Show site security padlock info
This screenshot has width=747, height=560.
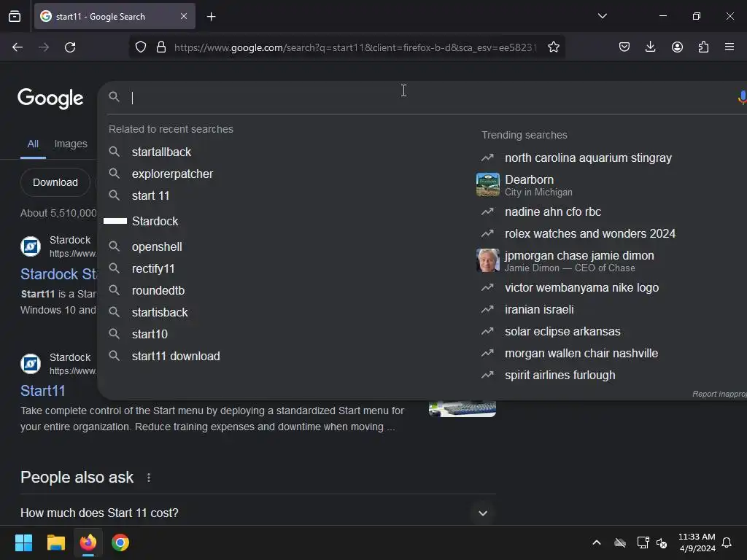(161, 47)
